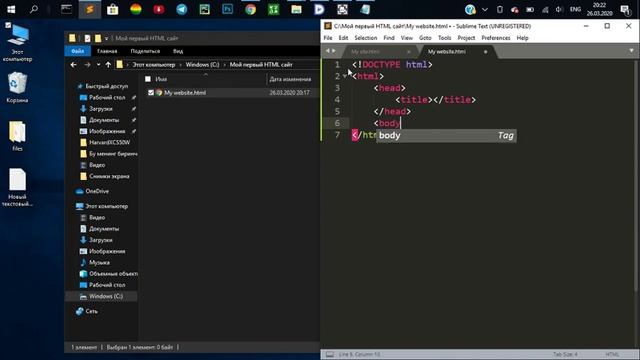Close the first inactive Sublime tab

pos(408,51)
